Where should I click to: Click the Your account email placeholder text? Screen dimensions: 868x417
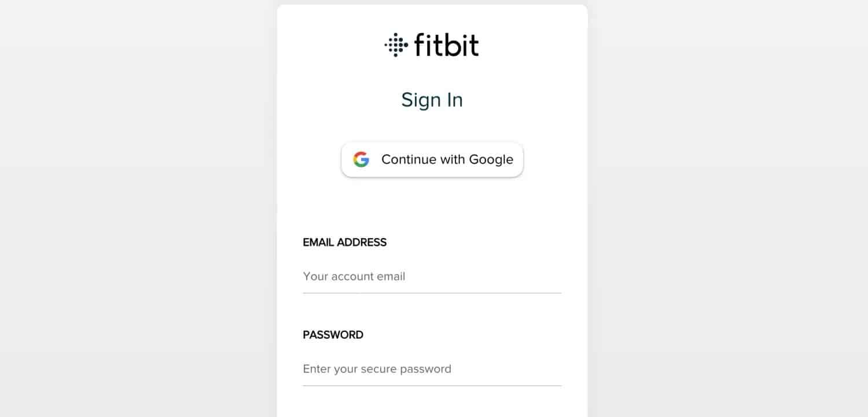point(354,276)
